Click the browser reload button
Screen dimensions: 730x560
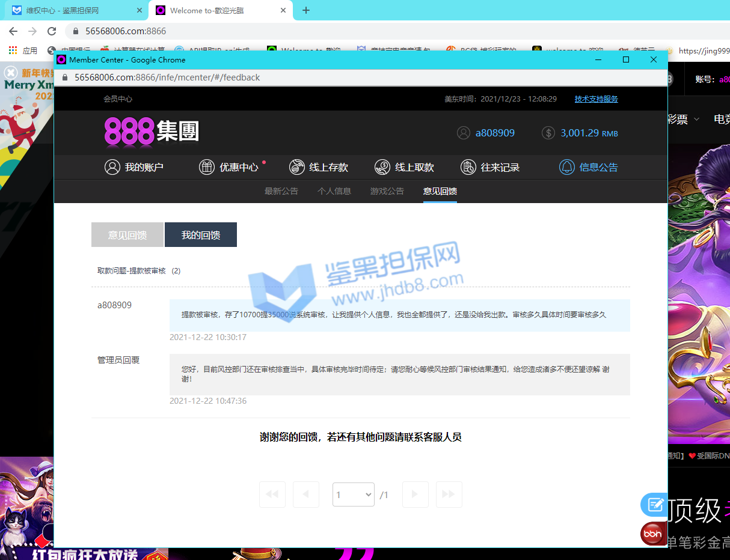(x=52, y=31)
